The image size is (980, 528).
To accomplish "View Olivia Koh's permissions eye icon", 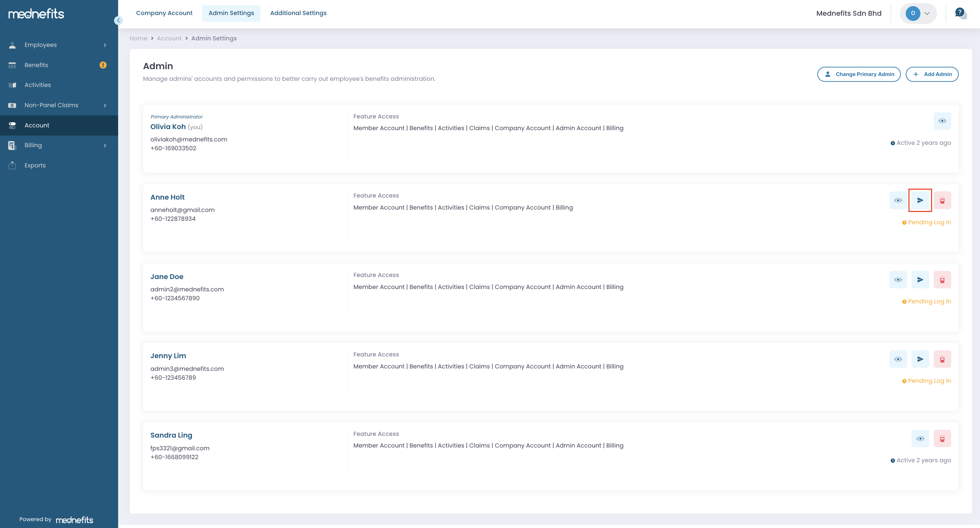I will pyautogui.click(x=942, y=121).
